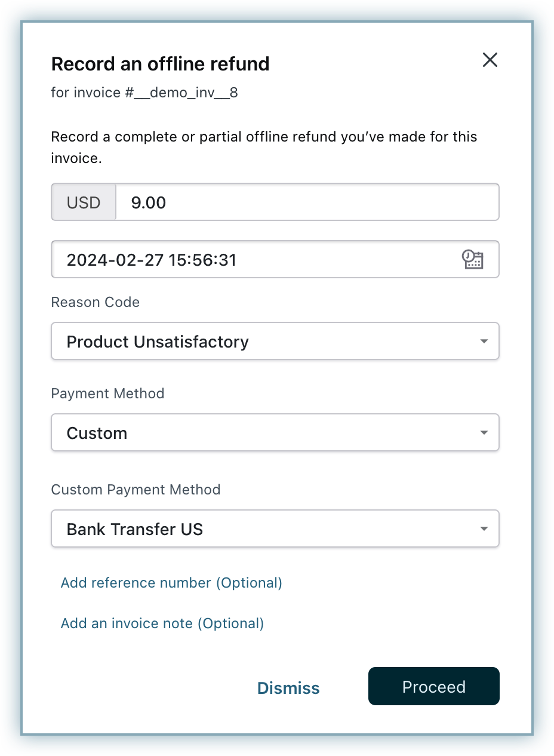The height and width of the screenshot is (756, 554).
Task: Click the Payment Method field label
Action: (x=107, y=394)
